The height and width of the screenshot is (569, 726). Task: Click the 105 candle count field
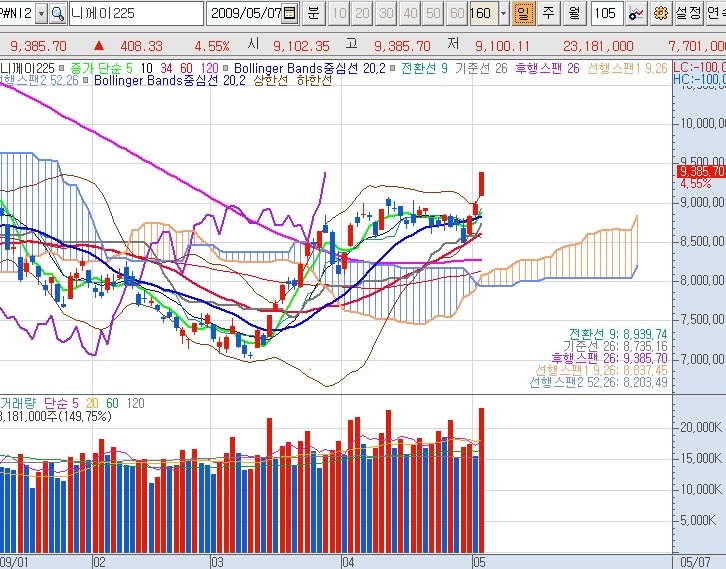(x=605, y=14)
